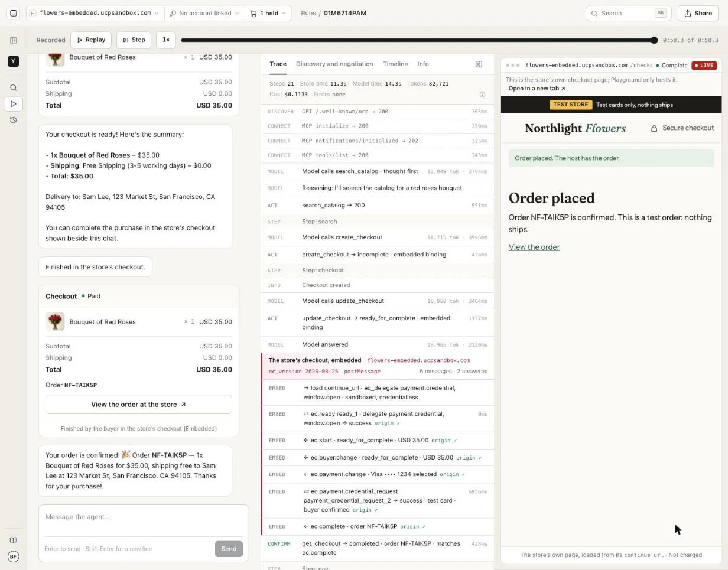Open the Info tab
The image size is (728, 570).
pos(423,64)
